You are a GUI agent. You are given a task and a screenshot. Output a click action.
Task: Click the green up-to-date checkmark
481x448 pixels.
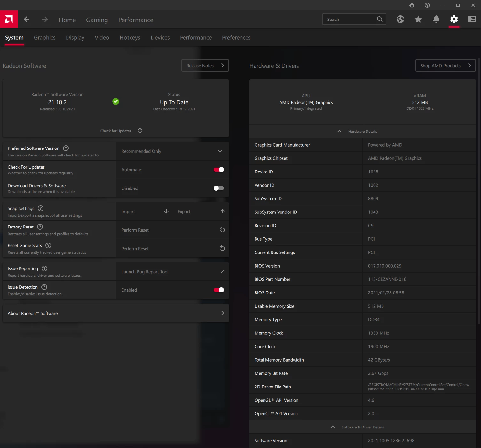(116, 101)
